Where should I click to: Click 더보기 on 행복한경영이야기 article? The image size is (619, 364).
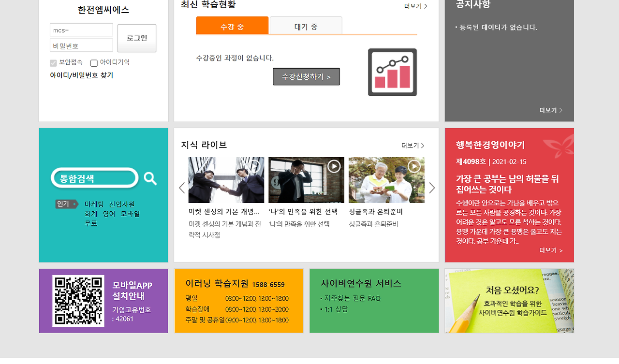click(551, 250)
